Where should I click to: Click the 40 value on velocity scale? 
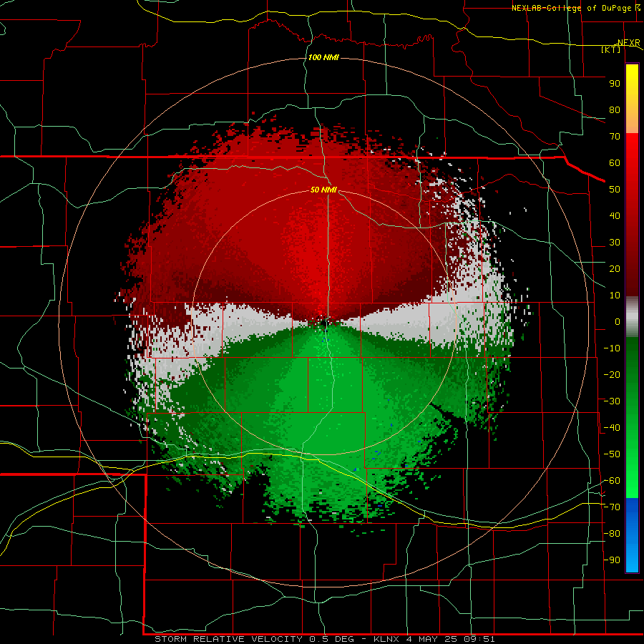coord(615,216)
